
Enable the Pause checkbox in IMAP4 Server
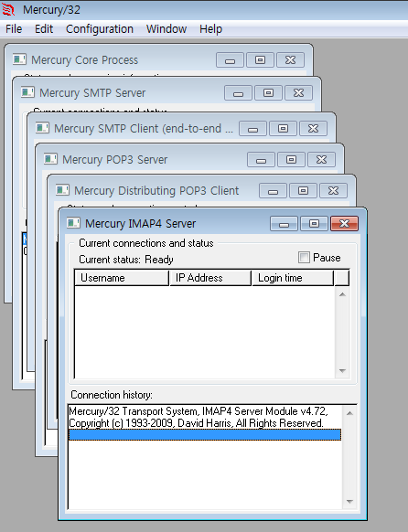coord(304,258)
